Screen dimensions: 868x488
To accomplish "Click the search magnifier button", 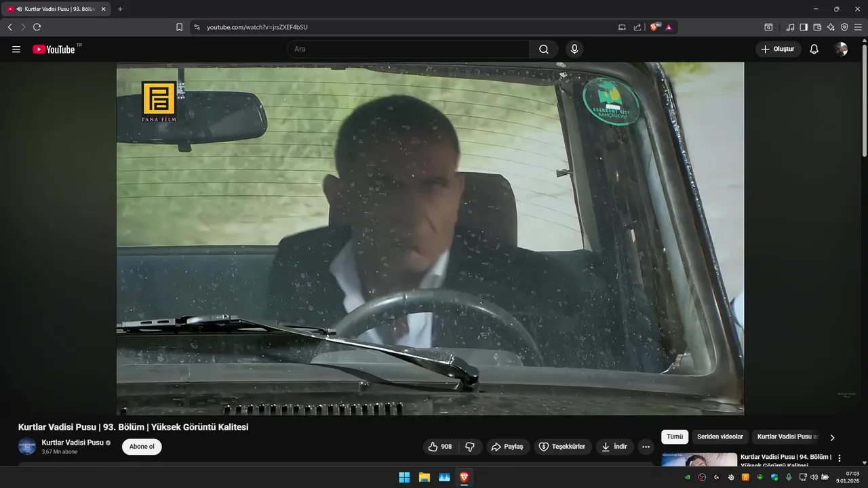I will coord(544,49).
